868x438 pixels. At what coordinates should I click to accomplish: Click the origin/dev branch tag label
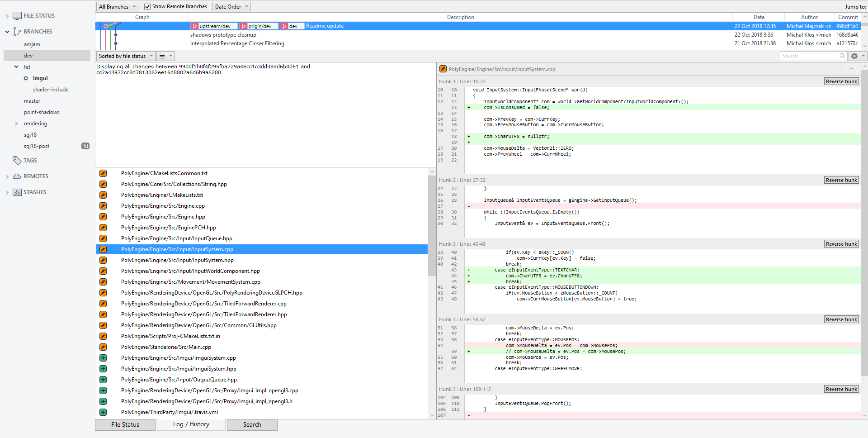[258, 26]
